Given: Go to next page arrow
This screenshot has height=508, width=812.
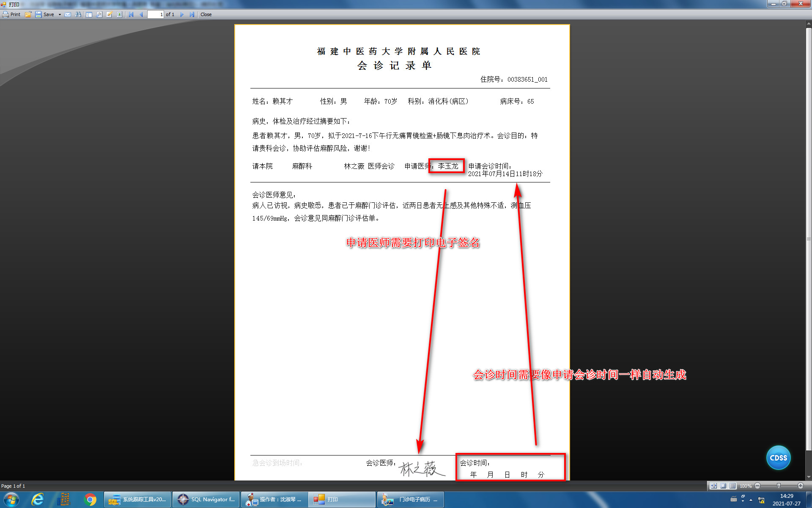Looking at the screenshot, I should pos(182,14).
